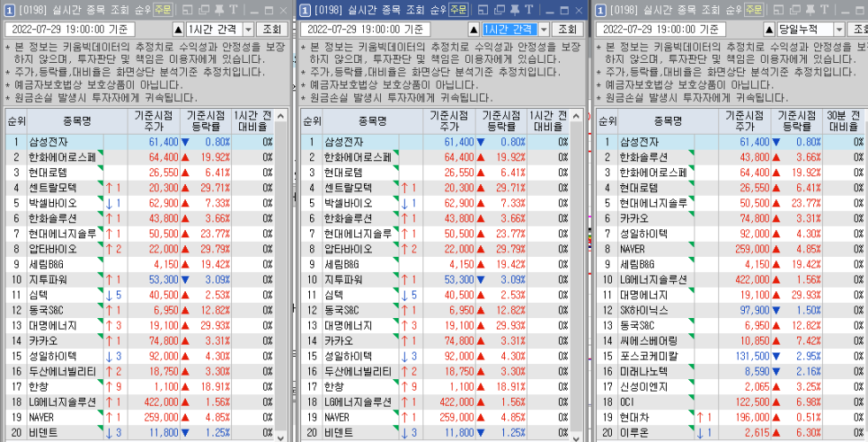Click the pin icon in middle window title bar

point(514,10)
